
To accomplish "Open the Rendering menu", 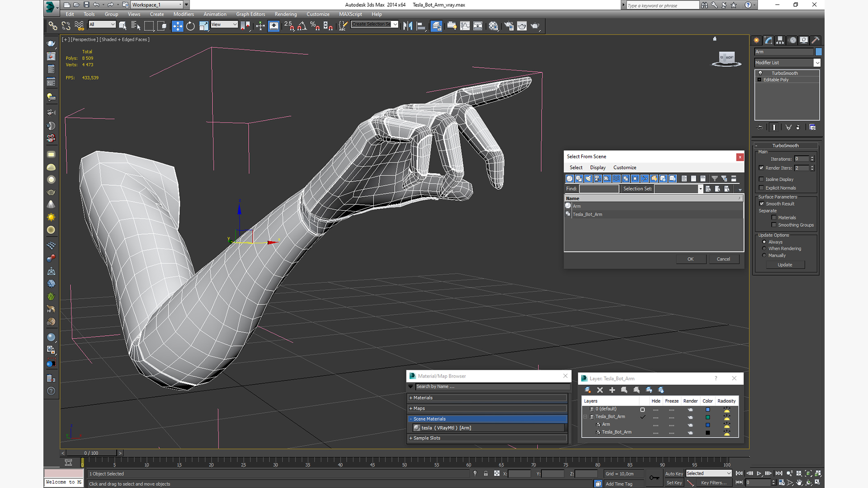I will tap(286, 14).
